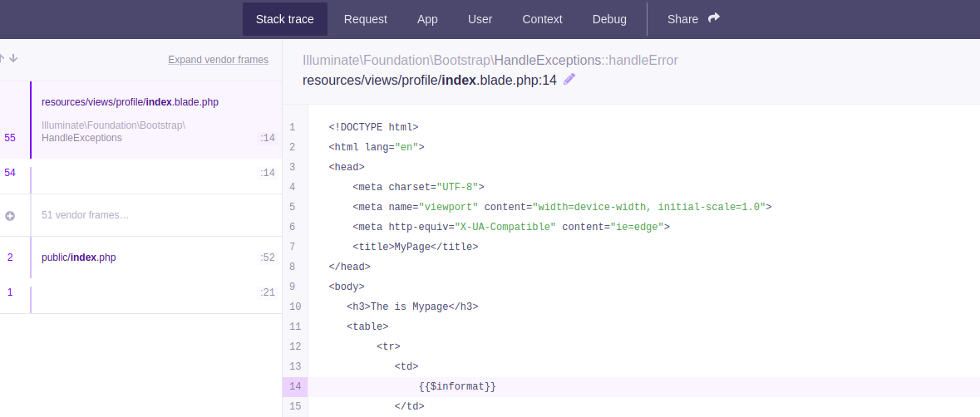Click the up arrow for previous frame
980x417 pixels.
click(x=2, y=58)
